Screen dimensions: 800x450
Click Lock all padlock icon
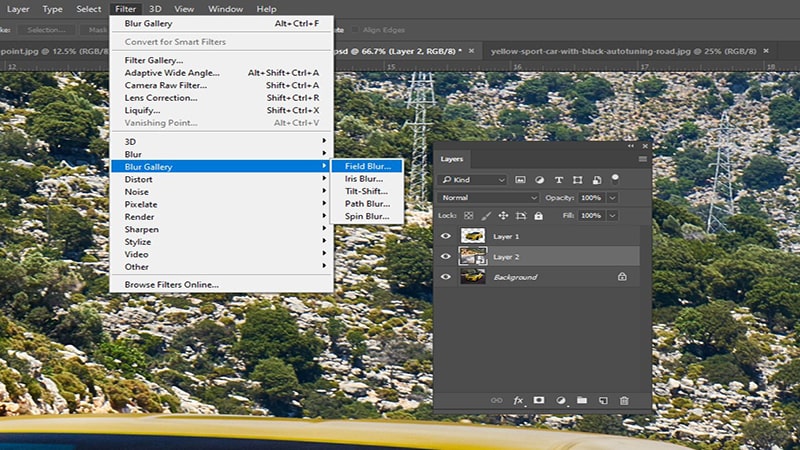pyautogui.click(x=538, y=216)
